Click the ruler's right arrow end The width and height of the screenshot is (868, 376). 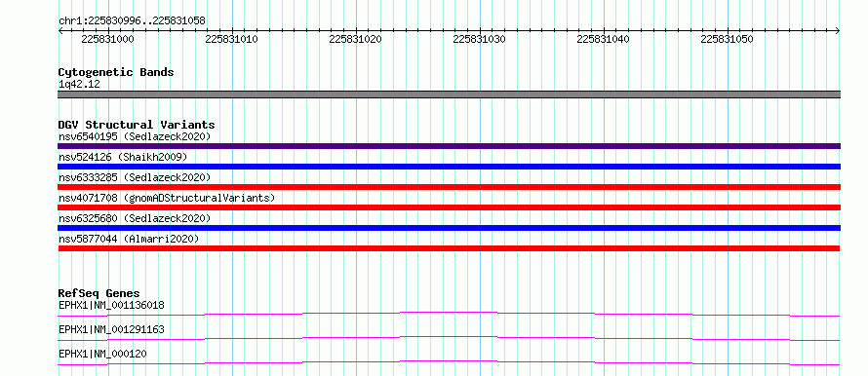coord(838,30)
